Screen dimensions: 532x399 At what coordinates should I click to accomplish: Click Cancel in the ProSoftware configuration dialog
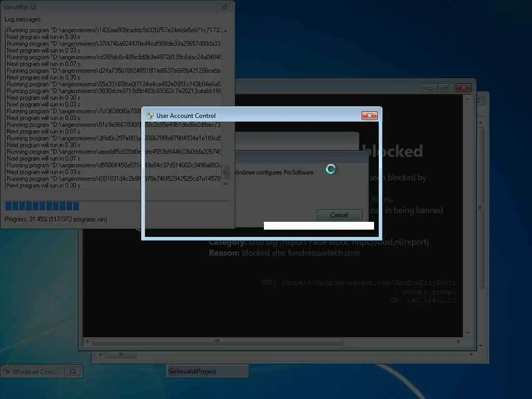click(339, 215)
